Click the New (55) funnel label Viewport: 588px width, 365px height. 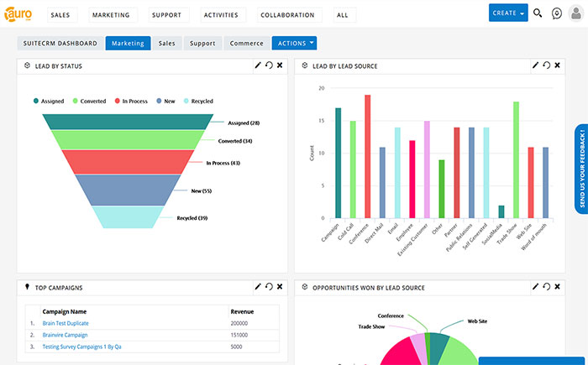(202, 191)
